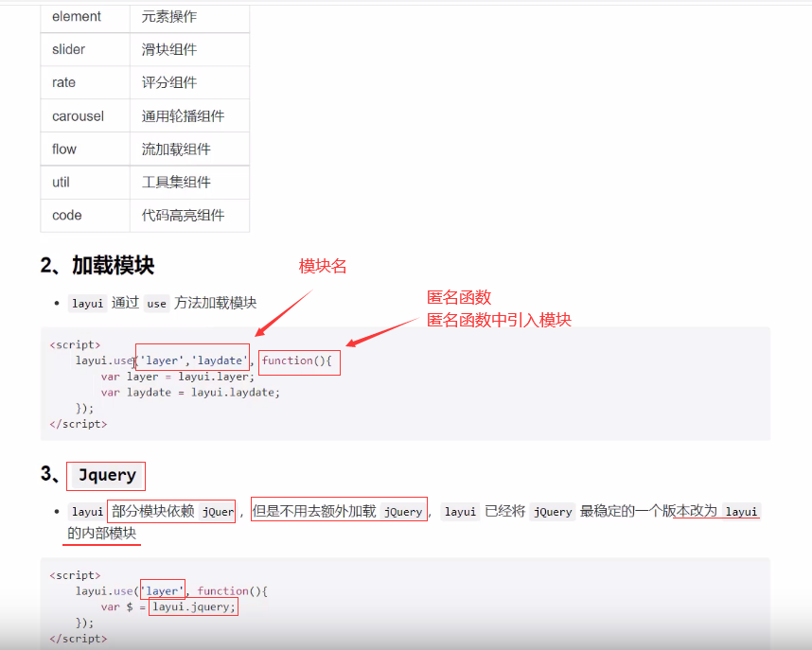Click the 'flow' module cell
This screenshot has height=650, width=812.
pos(85,149)
